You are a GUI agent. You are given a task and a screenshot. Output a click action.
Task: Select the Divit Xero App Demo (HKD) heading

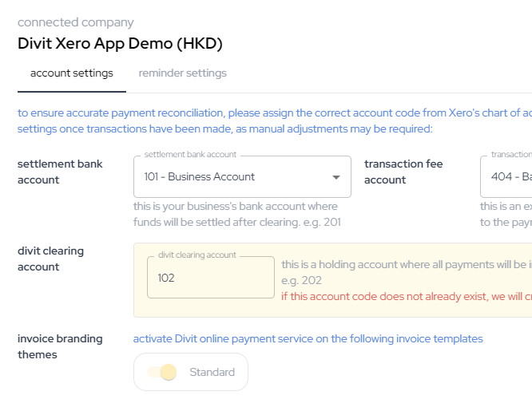point(120,44)
